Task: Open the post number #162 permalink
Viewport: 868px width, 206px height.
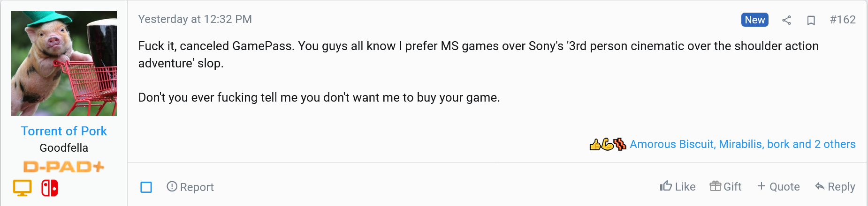Action: tap(843, 20)
